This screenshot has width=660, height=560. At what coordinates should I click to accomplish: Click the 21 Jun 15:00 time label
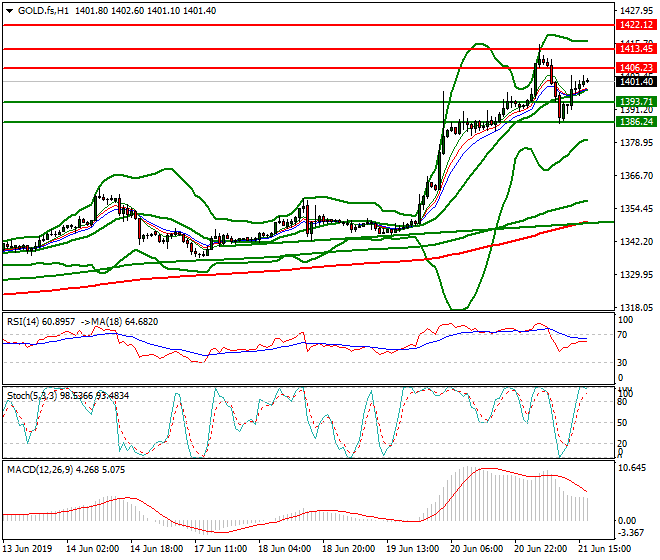click(604, 549)
